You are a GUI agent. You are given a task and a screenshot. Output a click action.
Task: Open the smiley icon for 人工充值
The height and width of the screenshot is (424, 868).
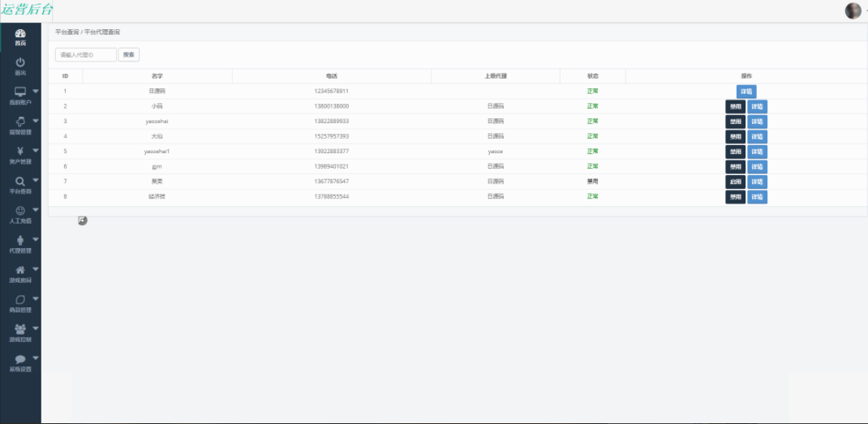(x=20, y=210)
